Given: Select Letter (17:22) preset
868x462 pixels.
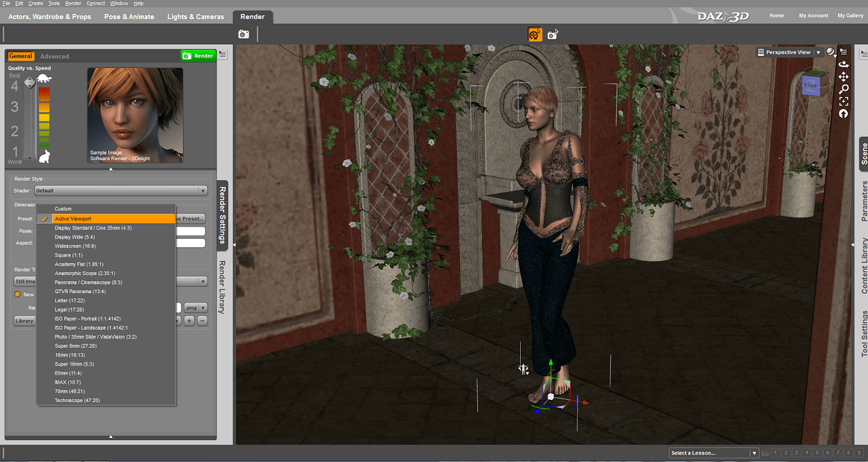Looking at the screenshot, I should tap(106, 300).
